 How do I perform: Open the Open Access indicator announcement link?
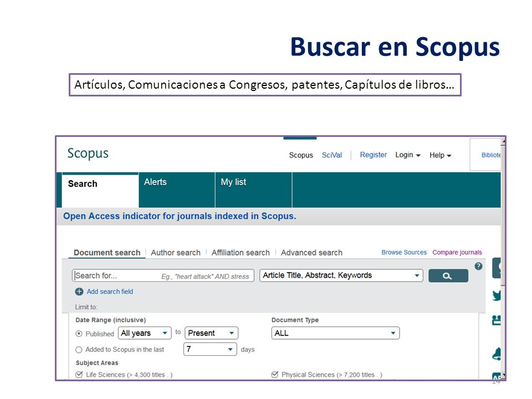tap(180, 216)
